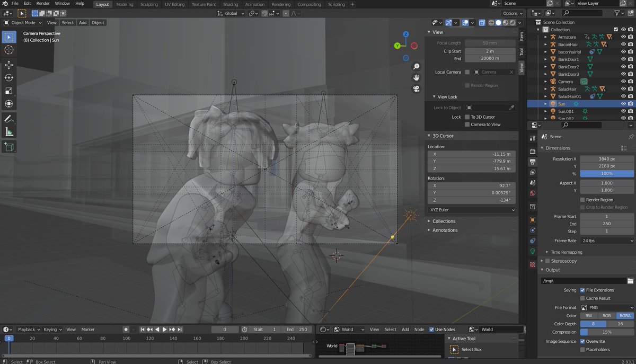Viewport: 636px width, 364px height.
Task: Expand the Collections panel in sidebar
Action: (444, 221)
